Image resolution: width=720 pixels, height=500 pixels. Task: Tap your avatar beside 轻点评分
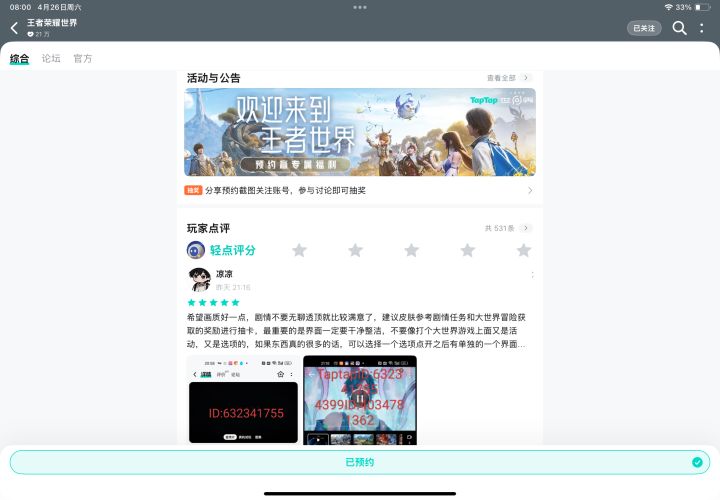(x=196, y=250)
